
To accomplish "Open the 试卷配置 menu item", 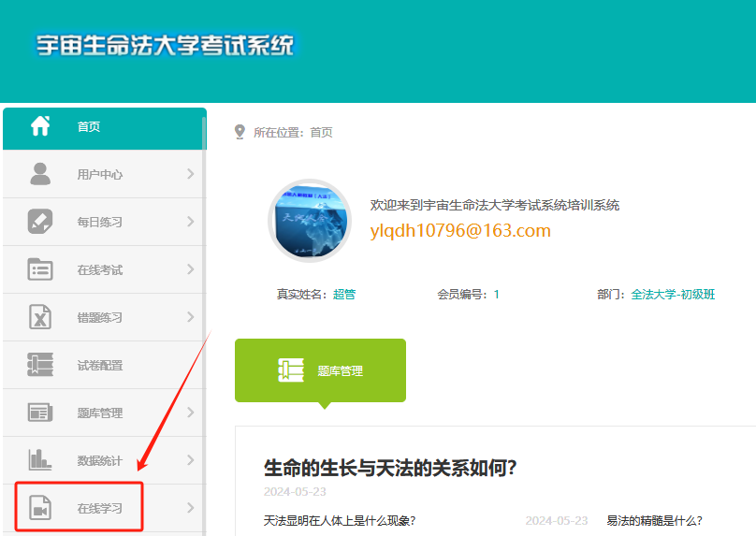I will (x=105, y=365).
